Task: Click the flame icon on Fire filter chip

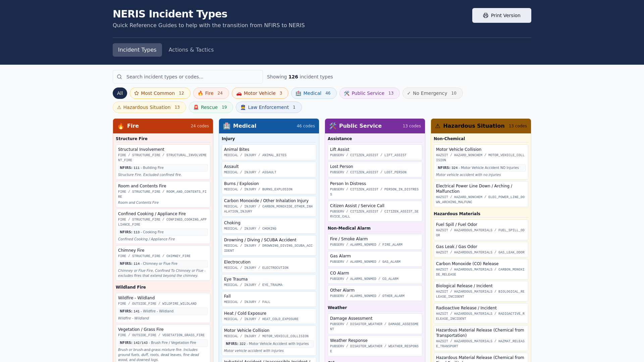Action: tap(200, 93)
